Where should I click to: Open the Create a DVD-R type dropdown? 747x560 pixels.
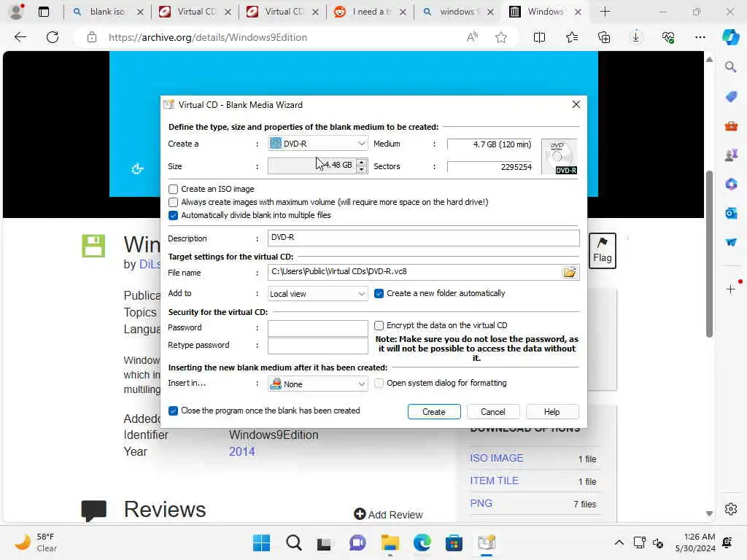[x=318, y=144]
